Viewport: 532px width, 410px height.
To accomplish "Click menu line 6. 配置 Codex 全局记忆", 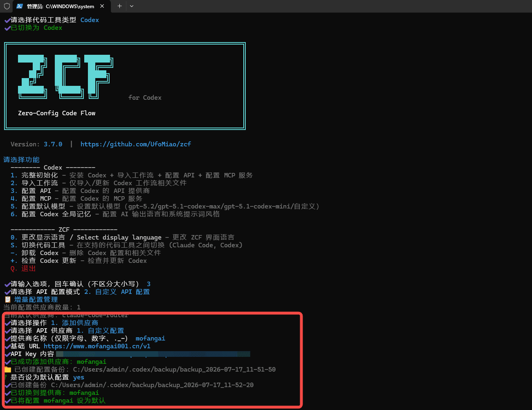I will click(x=115, y=214).
